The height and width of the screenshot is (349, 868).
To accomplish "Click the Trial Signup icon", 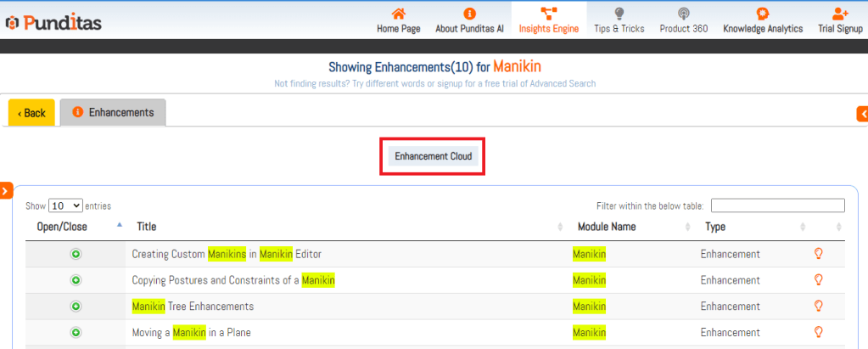I will [841, 14].
